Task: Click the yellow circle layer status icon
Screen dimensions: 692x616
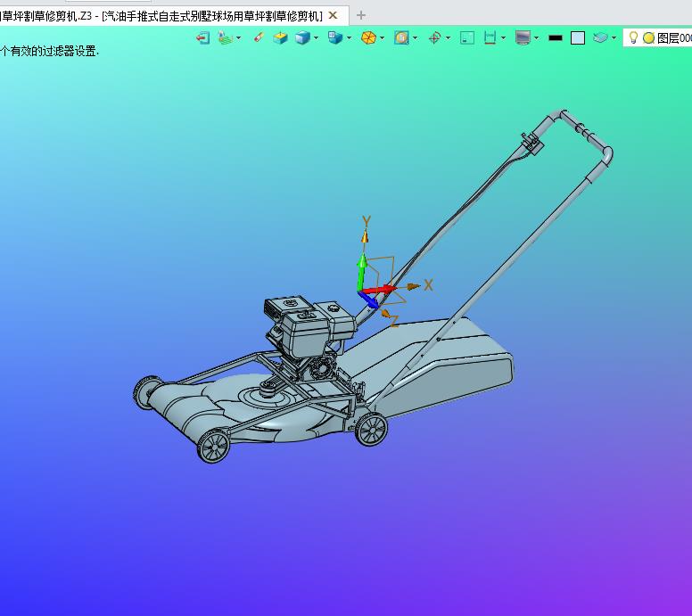Action: coord(648,38)
